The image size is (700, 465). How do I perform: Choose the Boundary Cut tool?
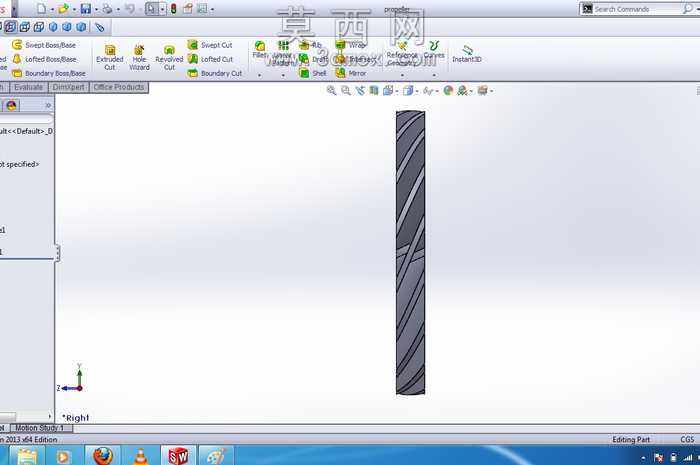click(x=215, y=73)
